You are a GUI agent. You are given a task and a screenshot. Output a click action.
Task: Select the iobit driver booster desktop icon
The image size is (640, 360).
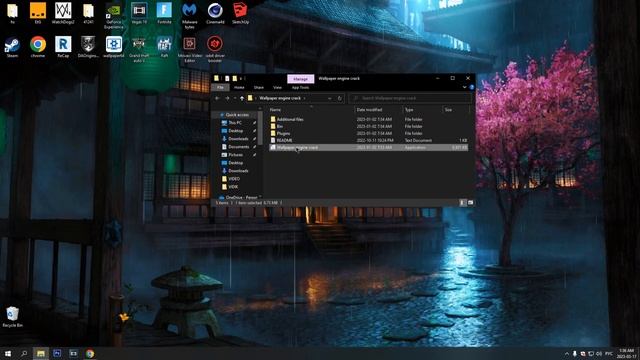coord(215,49)
